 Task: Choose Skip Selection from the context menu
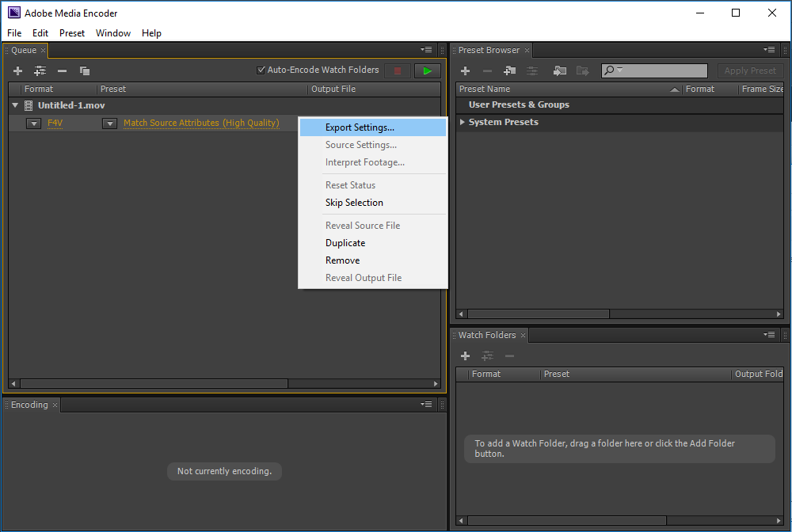(373, 203)
